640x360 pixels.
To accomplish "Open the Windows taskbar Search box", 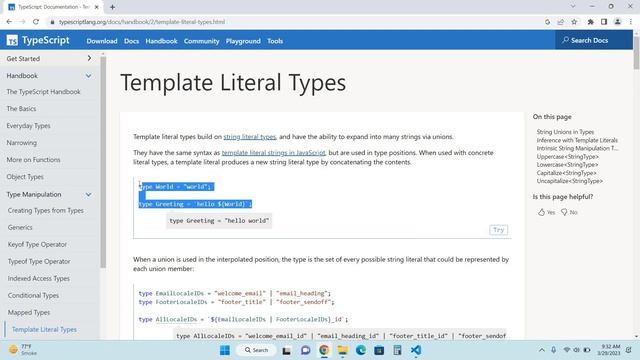I will coord(256,350).
